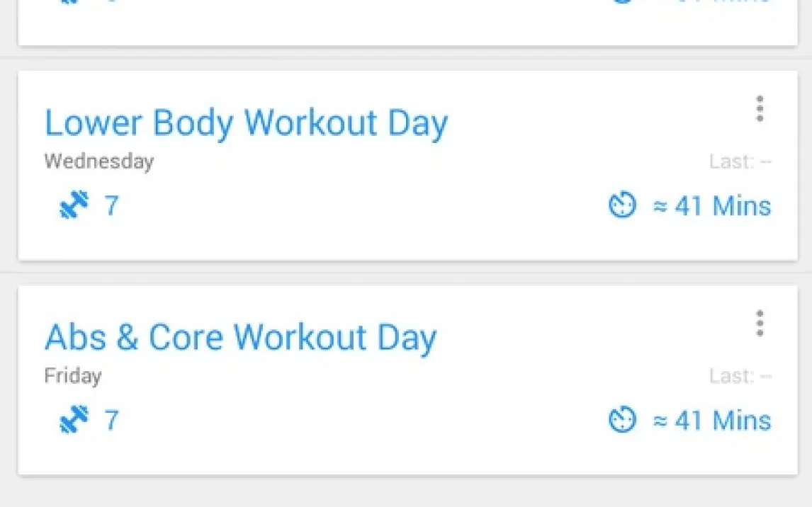Screen dimensions: 812x507
Task: Open the Abs & Core Workout Day title
Action: tap(240, 338)
